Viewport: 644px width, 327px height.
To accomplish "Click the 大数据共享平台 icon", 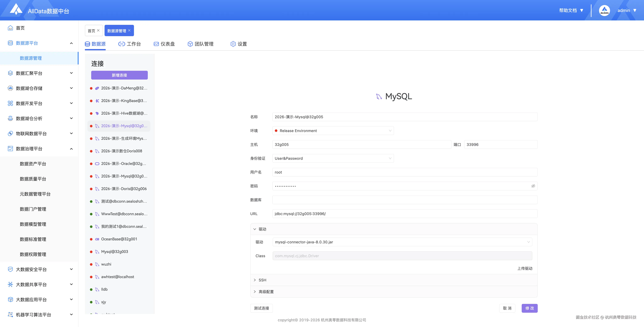I will 10,284.
